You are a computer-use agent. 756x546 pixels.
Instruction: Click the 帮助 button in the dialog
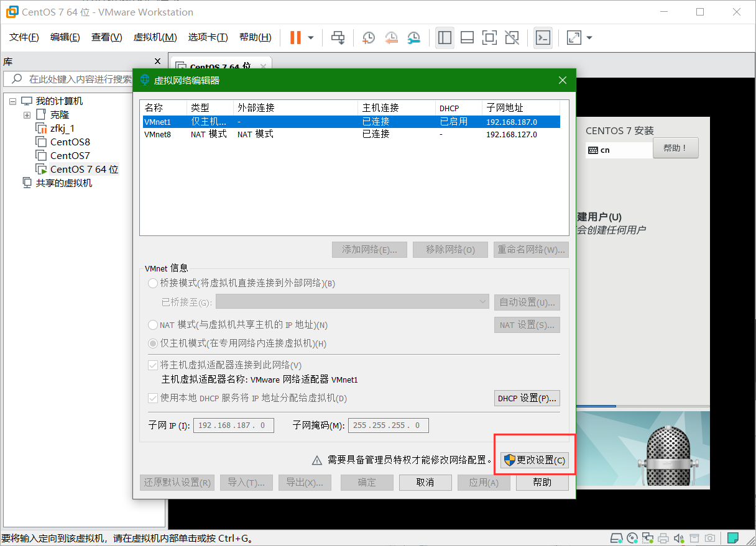click(542, 483)
